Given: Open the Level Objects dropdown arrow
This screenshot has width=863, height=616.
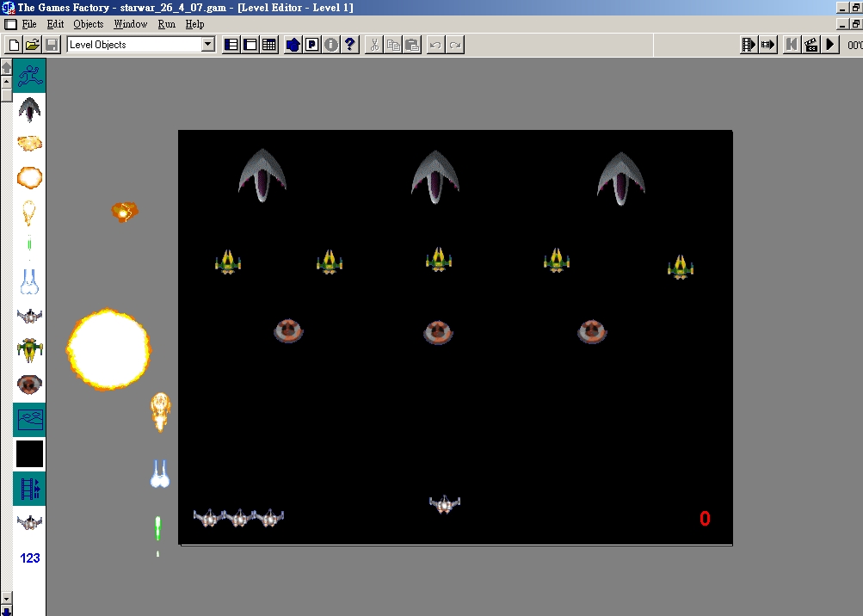Looking at the screenshot, I should coord(208,45).
